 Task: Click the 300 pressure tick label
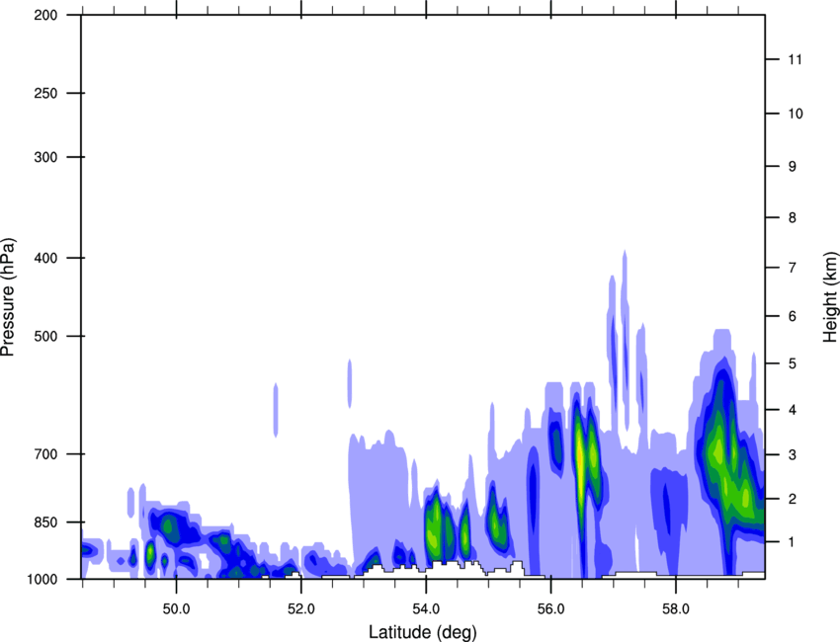[45, 157]
